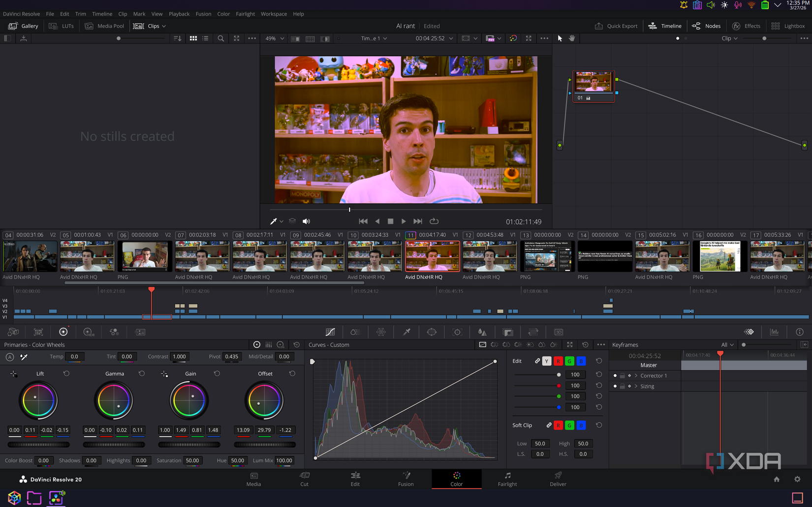Open the Playback menu
The image size is (812, 507).
[179, 14]
